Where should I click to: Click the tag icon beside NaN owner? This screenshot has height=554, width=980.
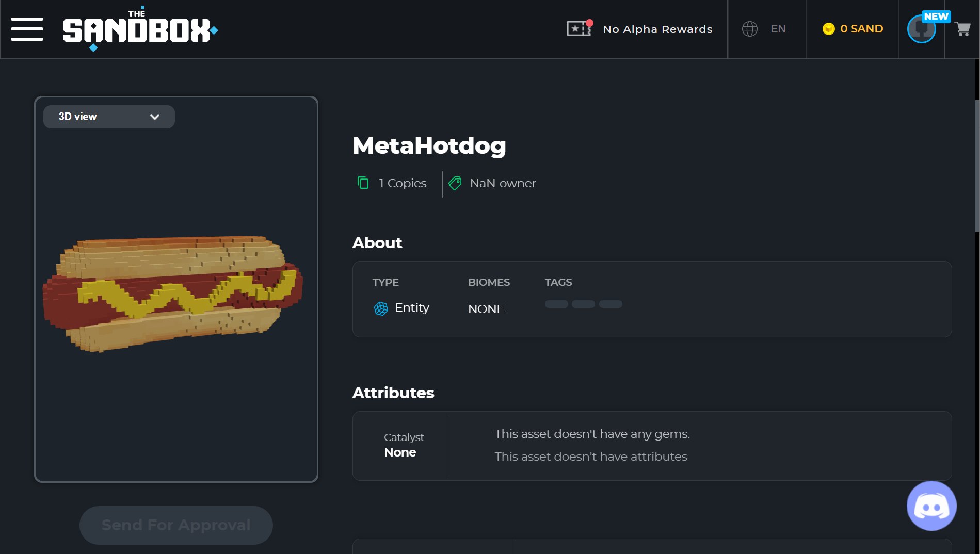pos(455,183)
